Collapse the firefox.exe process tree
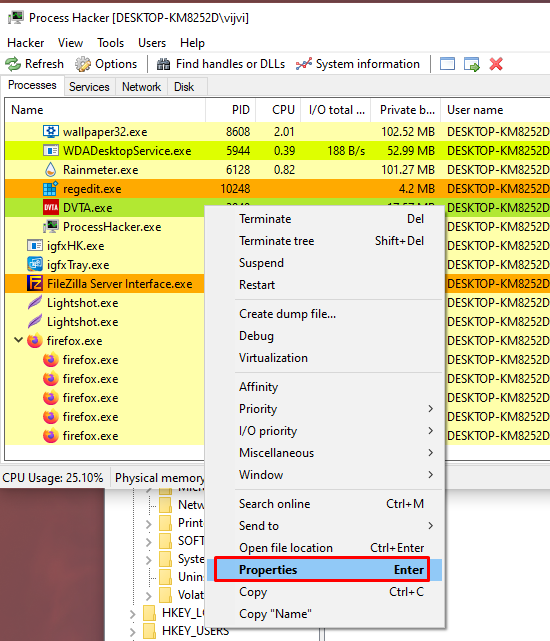The height and width of the screenshot is (641, 550). click(x=18, y=340)
